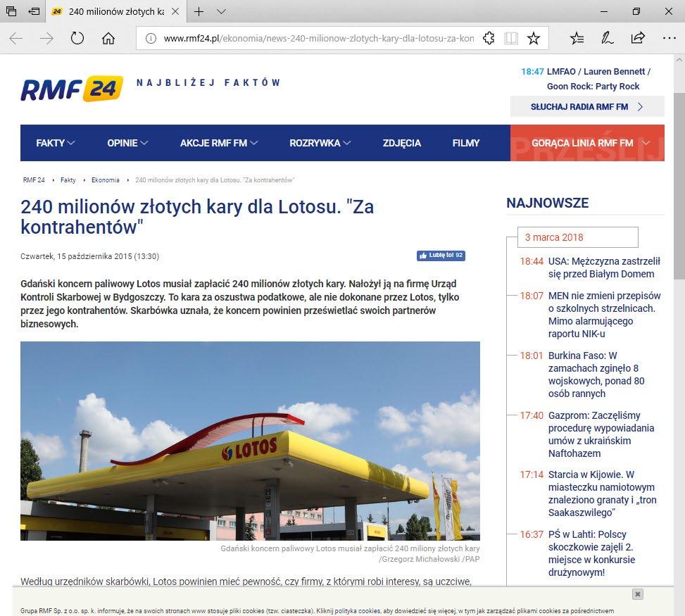Screen dimensions: 685x616
Task: Show tab previews chevron
Action: pos(222,12)
